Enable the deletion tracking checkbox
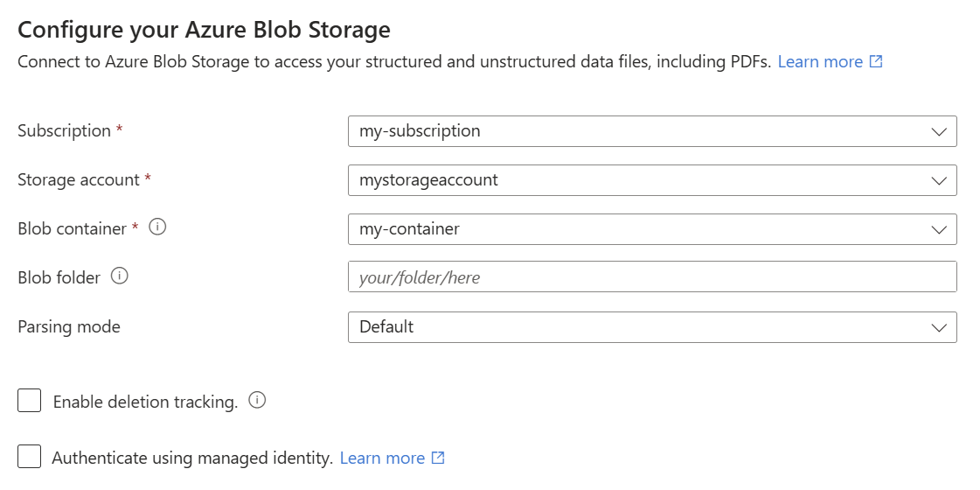This screenshot has height=490, width=980. tap(30, 401)
